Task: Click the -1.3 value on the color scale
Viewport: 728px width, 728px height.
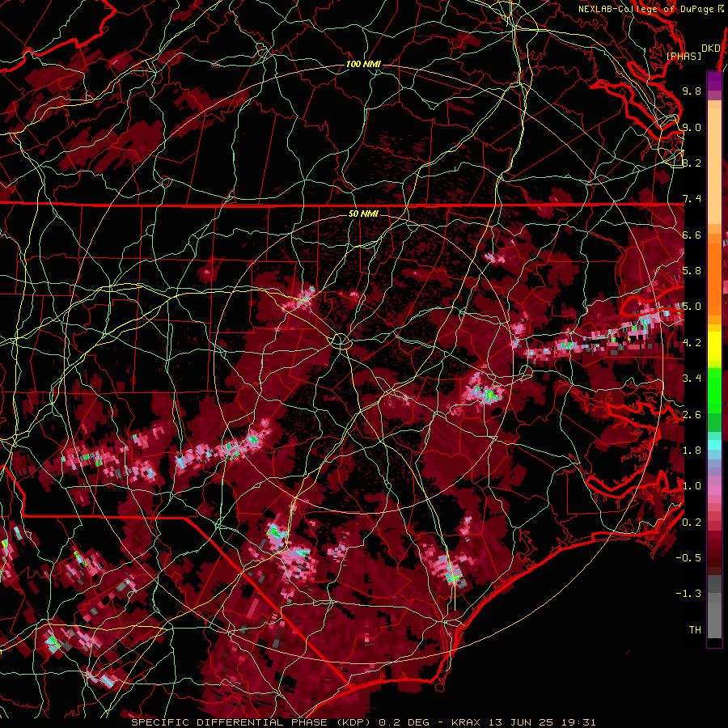Action: 688,594
